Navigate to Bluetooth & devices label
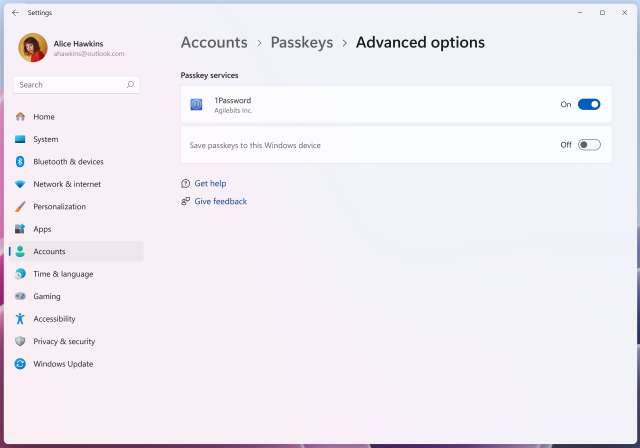The height and width of the screenshot is (448, 640). 68,162
